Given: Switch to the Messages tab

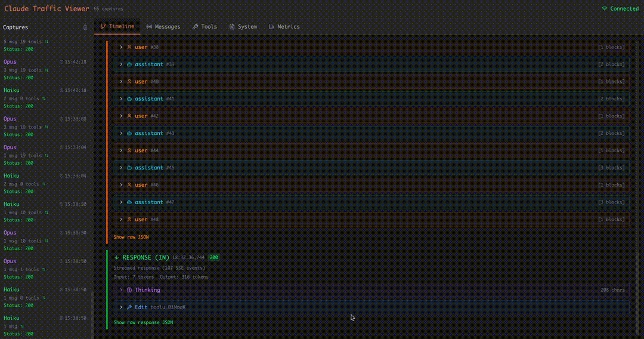Looking at the screenshot, I should click(x=163, y=27).
